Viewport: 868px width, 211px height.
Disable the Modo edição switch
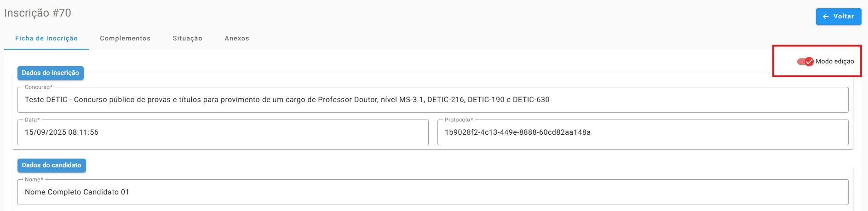805,62
